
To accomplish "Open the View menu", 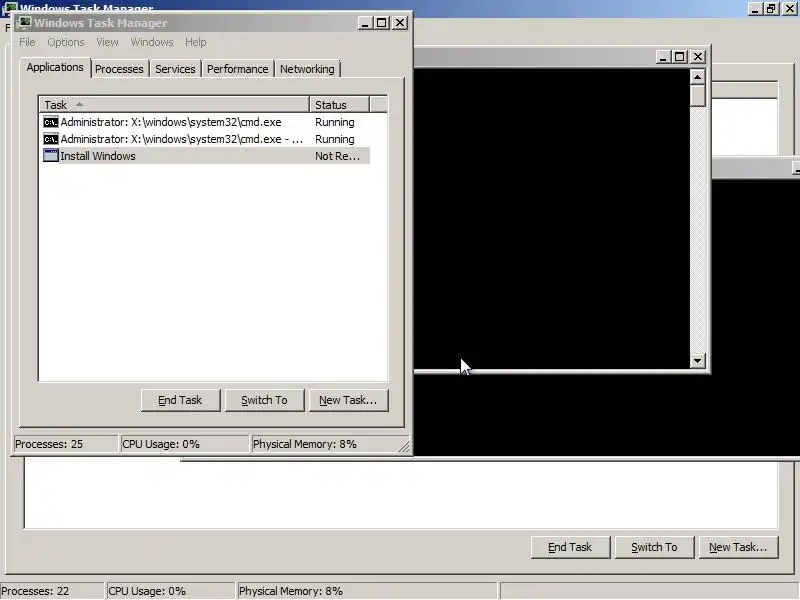I will click(107, 42).
